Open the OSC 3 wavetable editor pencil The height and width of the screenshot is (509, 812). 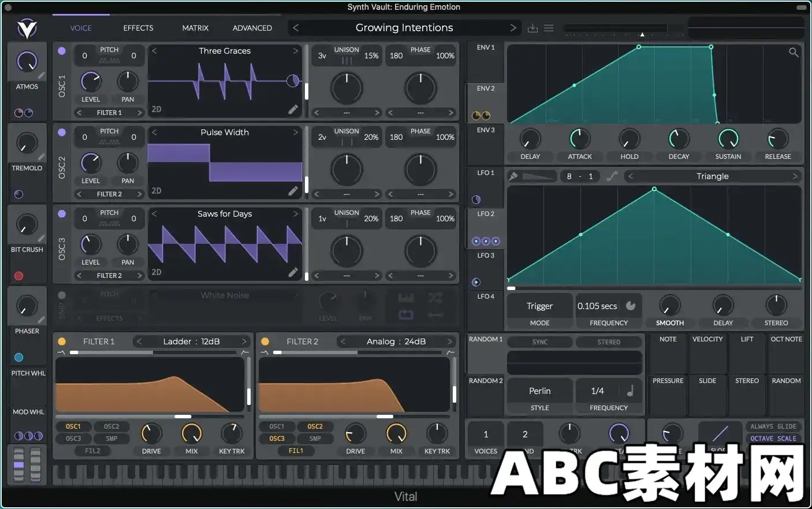293,272
